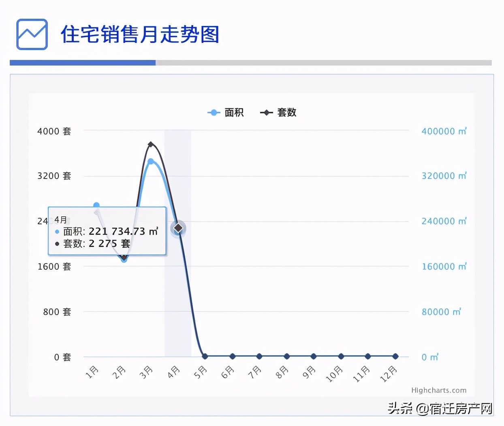Select the 5月 data point on the baseline

(205, 356)
